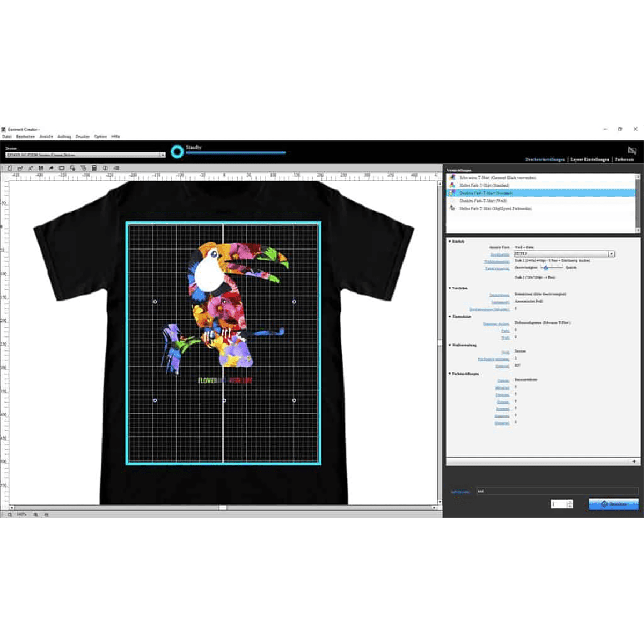Collapse the Farbeinstellungen section

click(450, 374)
